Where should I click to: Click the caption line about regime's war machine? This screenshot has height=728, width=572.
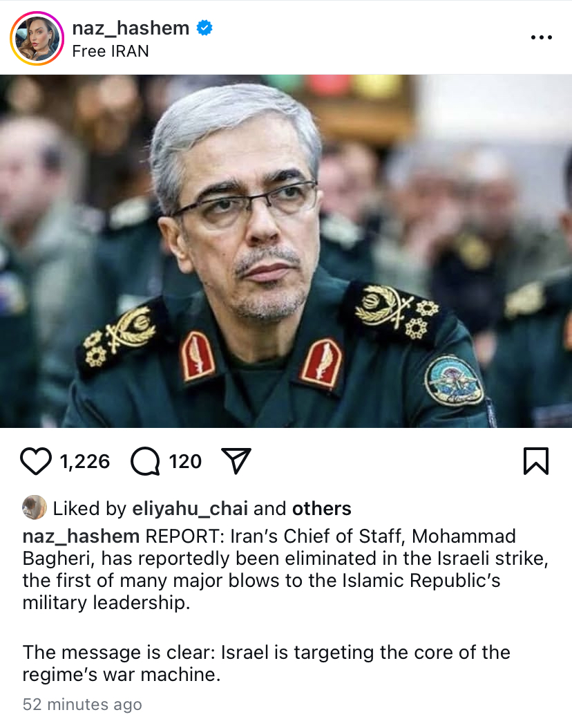point(266,664)
